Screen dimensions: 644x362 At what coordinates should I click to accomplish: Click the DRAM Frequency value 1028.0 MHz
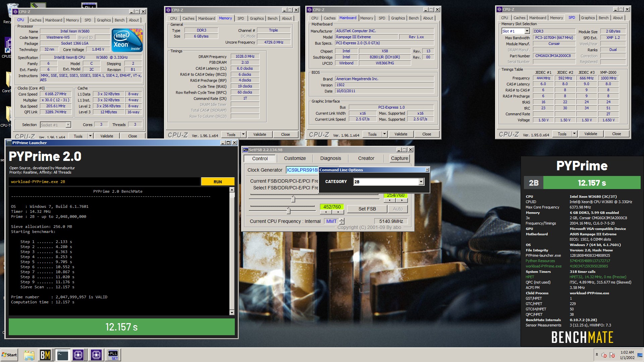(245, 57)
